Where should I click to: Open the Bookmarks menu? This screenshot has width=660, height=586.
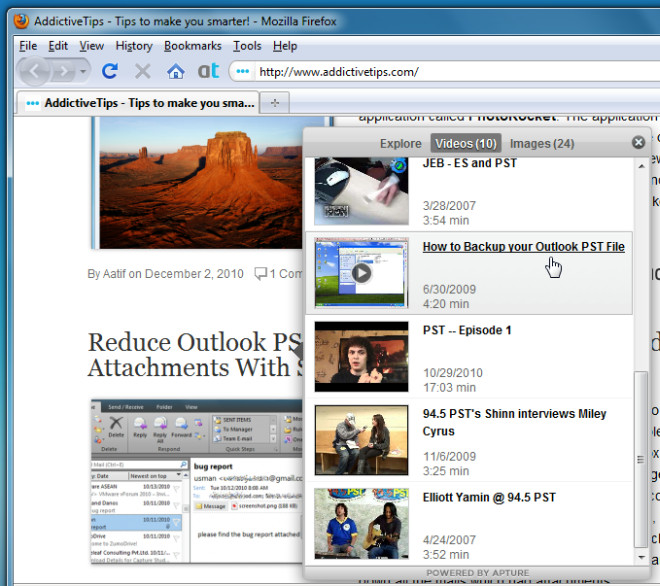click(x=193, y=46)
